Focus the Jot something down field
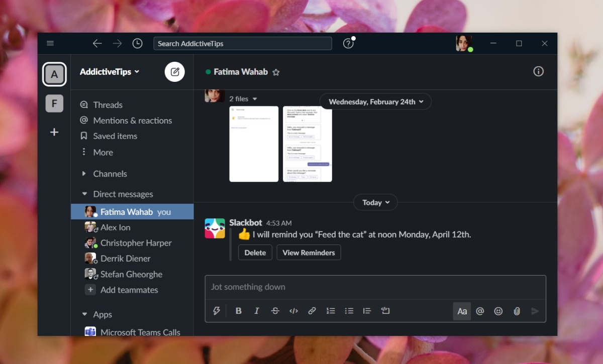The height and width of the screenshot is (364, 603). (375, 287)
